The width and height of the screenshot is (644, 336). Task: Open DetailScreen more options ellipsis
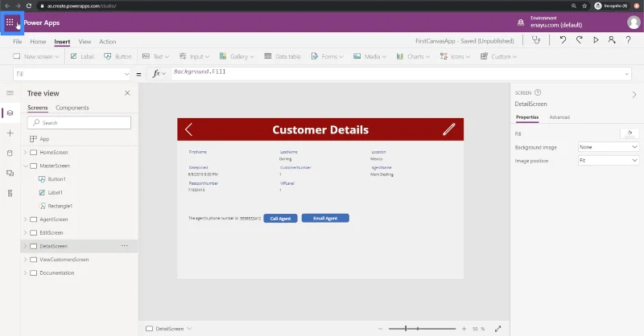(x=125, y=246)
